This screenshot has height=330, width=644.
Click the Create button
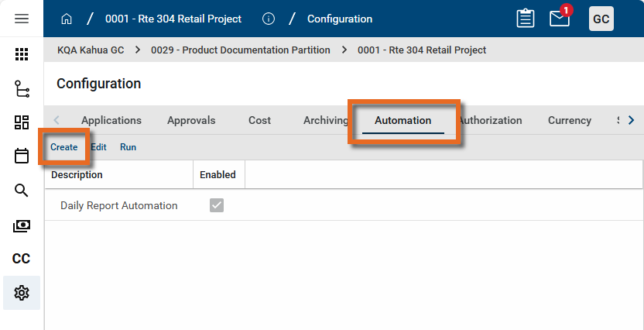pos(64,146)
